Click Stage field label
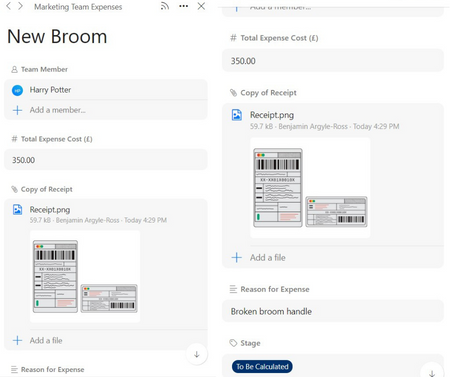 (x=250, y=343)
